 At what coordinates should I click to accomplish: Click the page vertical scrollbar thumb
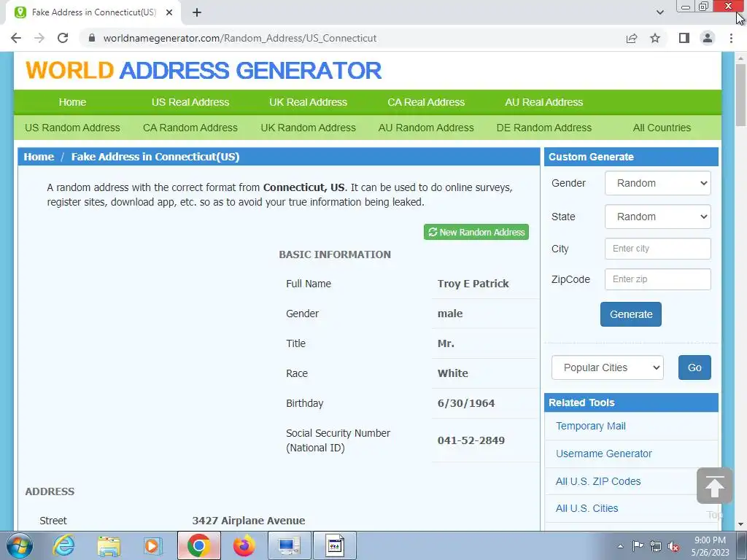[740, 94]
